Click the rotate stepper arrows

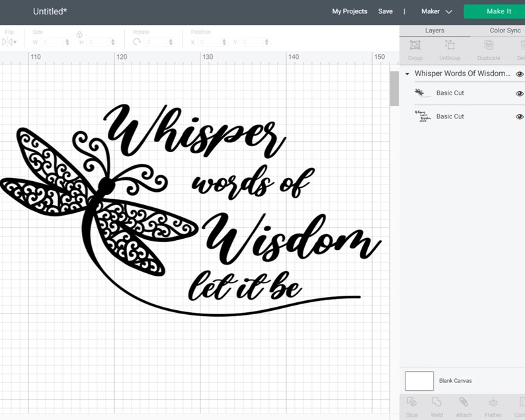tap(171, 42)
